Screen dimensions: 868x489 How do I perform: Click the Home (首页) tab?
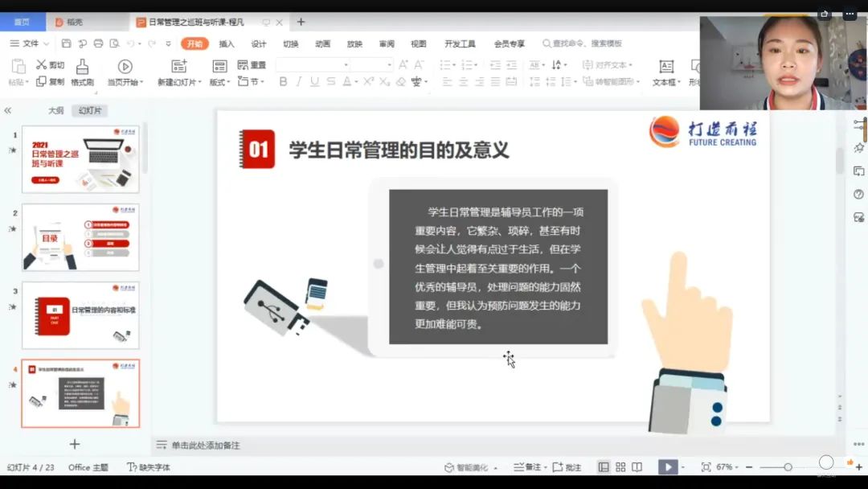click(x=23, y=23)
